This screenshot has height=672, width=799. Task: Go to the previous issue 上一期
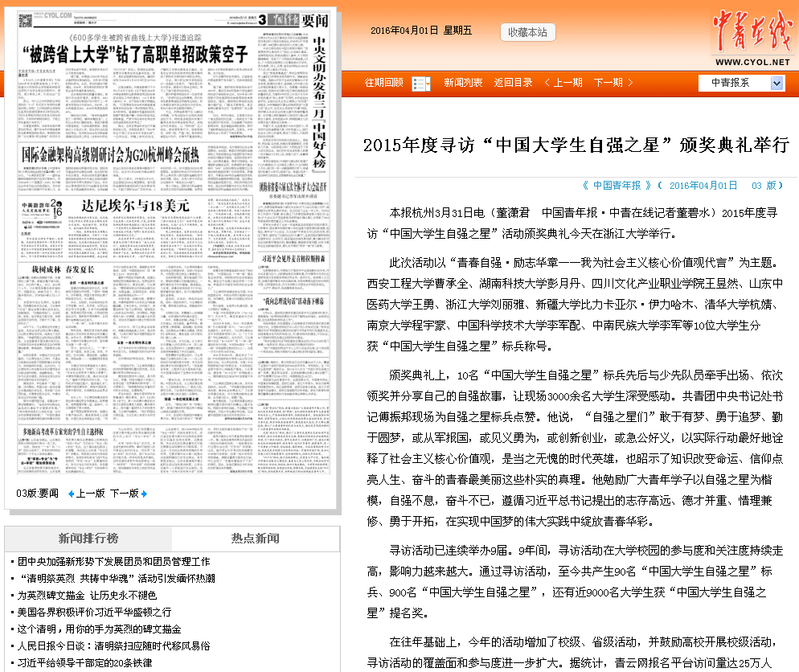click(x=563, y=83)
